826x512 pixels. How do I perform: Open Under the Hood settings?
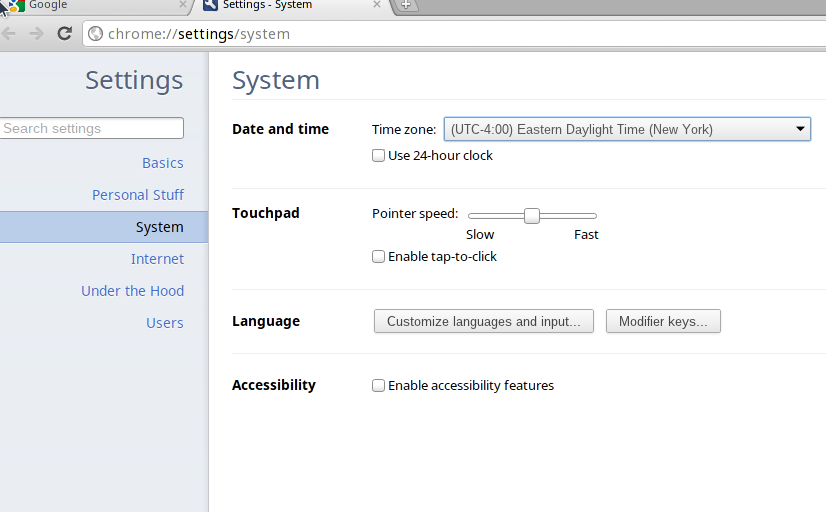tap(132, 291)
